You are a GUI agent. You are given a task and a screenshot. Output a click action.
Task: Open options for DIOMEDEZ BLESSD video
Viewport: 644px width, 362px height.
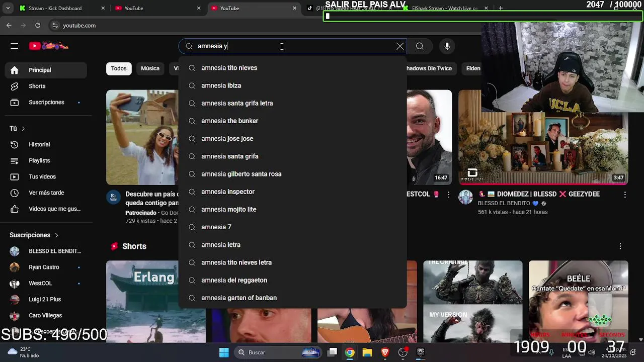pyautogui.click(x=625, y=195)
